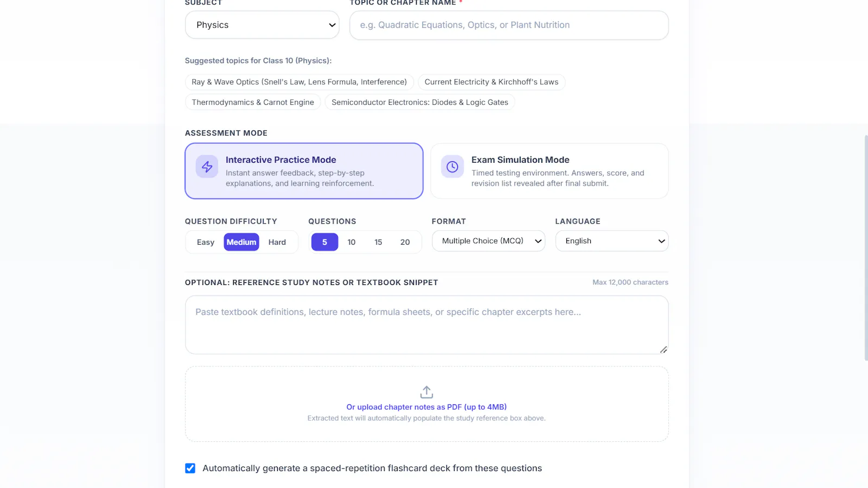Click the textarea resize handle
The height and width of the screenshot is (488, 868).
point(663,350)
